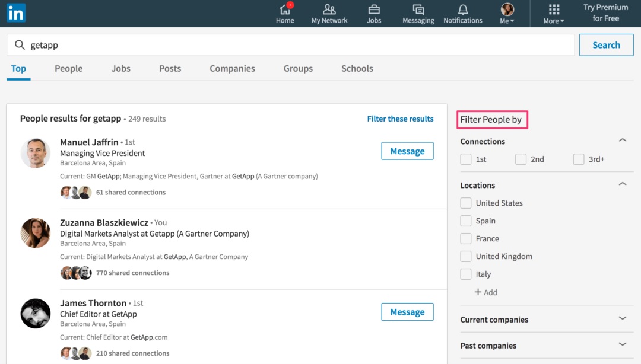The width and height of the screenshot is (641, 364).
Task: Switch to the Posts tab
Action: tap(170, 68)
